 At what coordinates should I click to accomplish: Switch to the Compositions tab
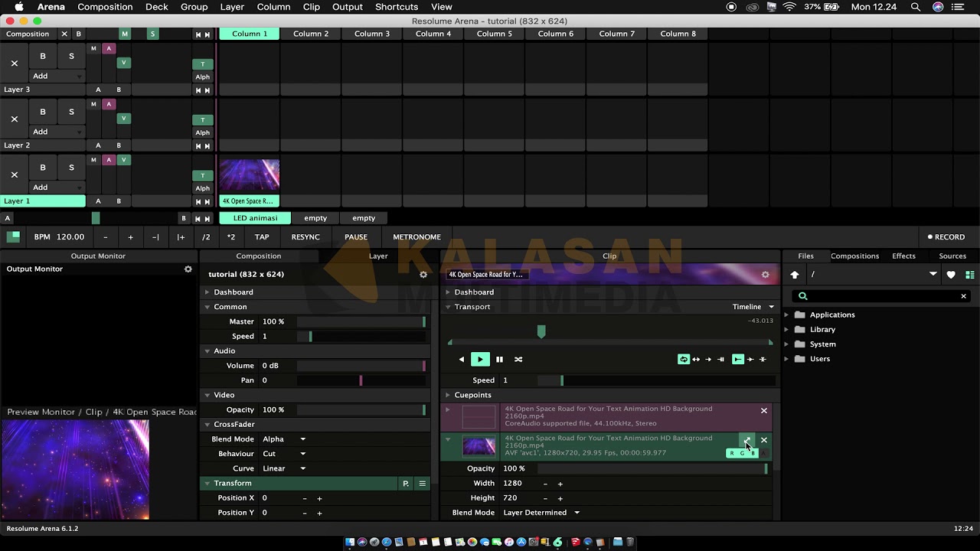pyautogui.click(x=854, y=256)
